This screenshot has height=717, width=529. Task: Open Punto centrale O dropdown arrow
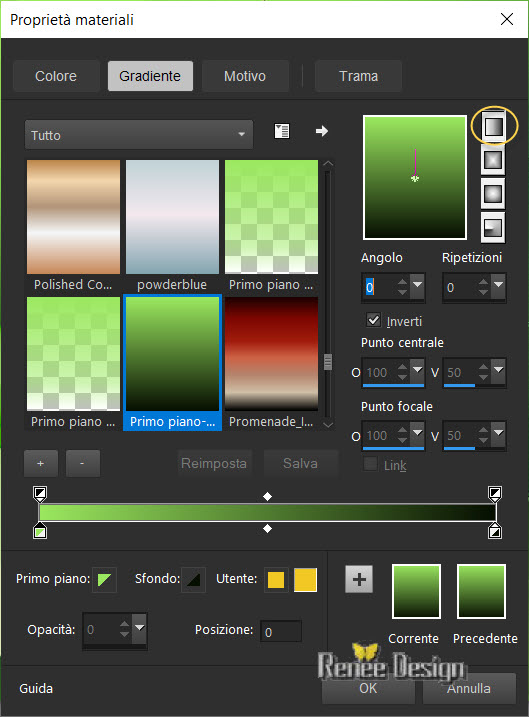click(417, 371)
